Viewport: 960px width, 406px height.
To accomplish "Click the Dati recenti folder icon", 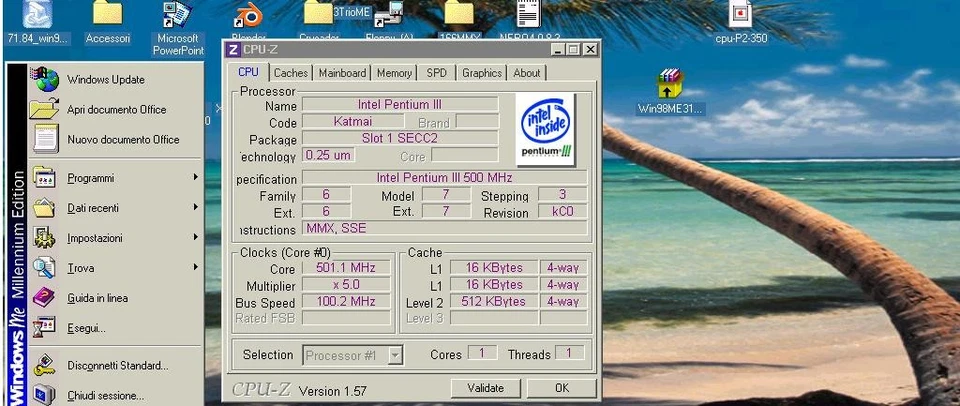I will [x=44, y=208].
